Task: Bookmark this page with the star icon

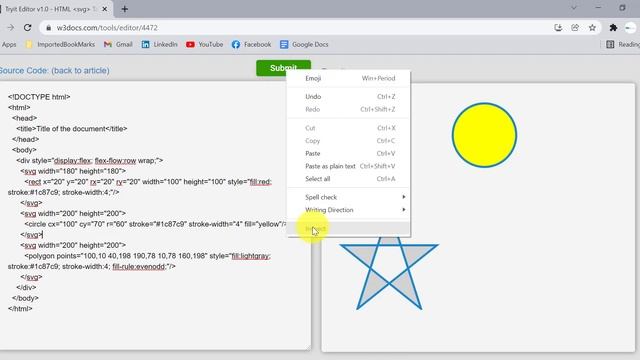Action: pos(592,28)
